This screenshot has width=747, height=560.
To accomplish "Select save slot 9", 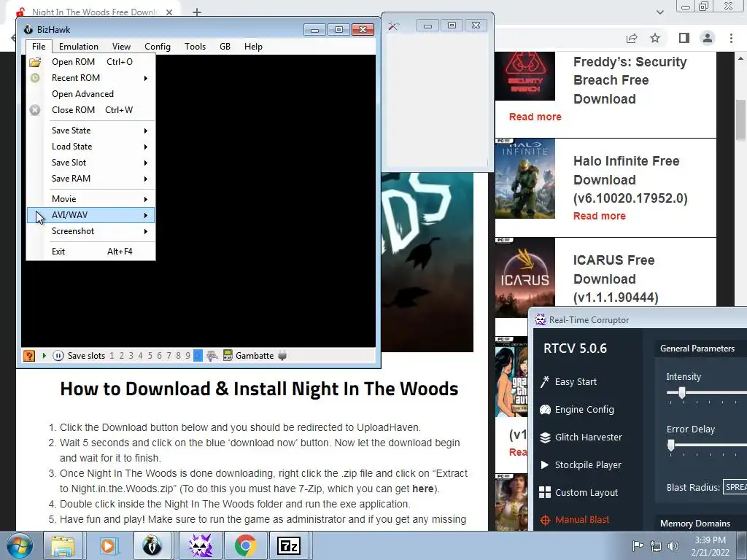I will 187,356.
